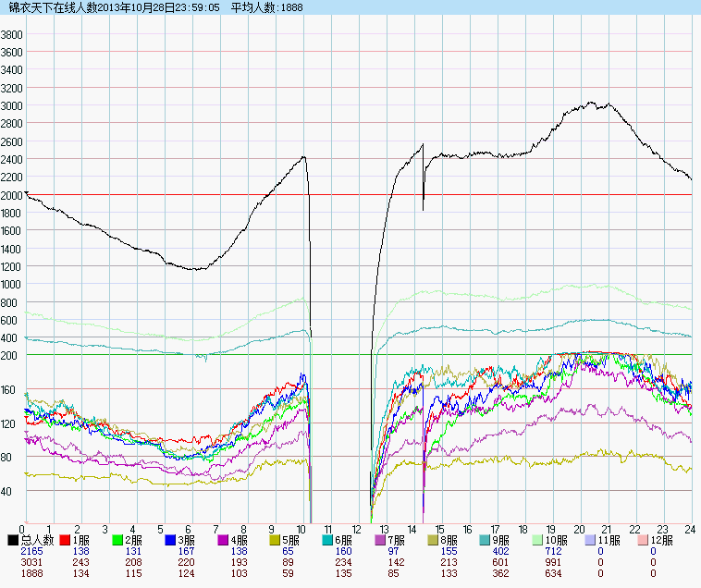Screen dimensions: 701x588
Task: Click the 8服 legend label
Action: 449,540
